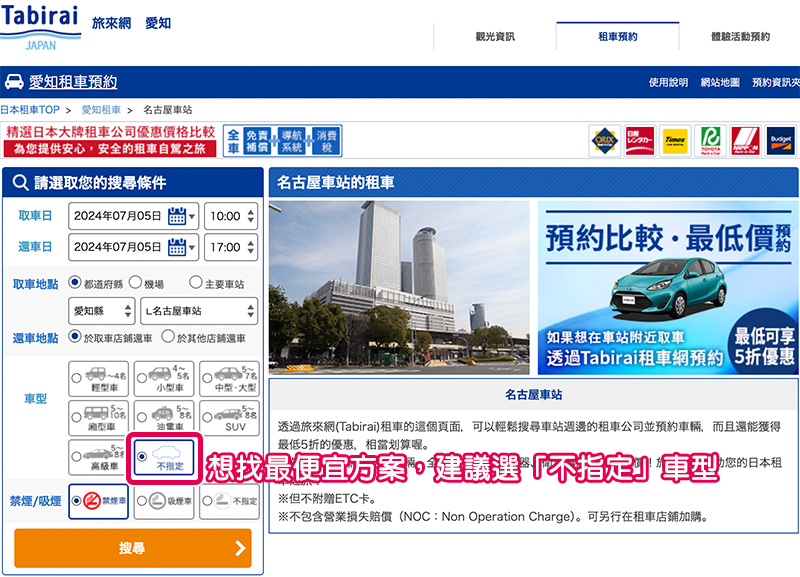The image size is (800, 577).
Task: Open the Nagoya Station building photo
Action: tap(399, 287)
